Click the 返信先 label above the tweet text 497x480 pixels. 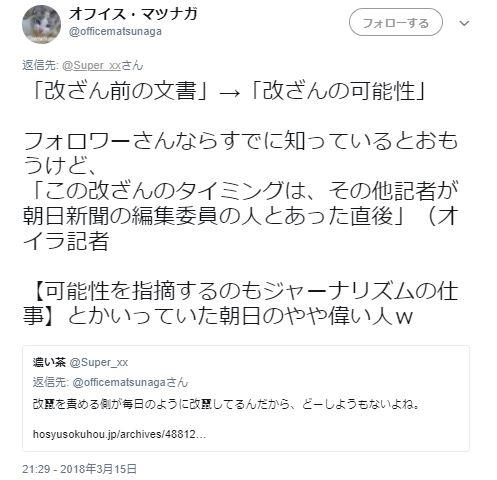tap(41, 65)
